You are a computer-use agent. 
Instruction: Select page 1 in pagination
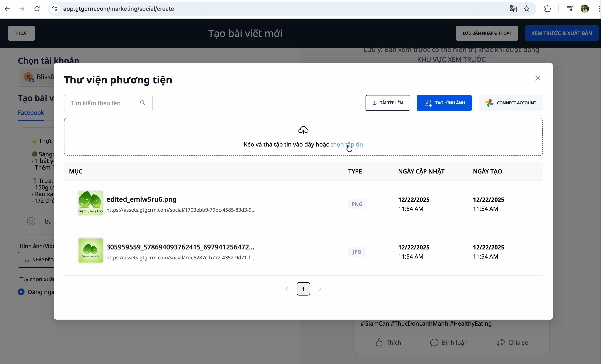tap(303, 289)
